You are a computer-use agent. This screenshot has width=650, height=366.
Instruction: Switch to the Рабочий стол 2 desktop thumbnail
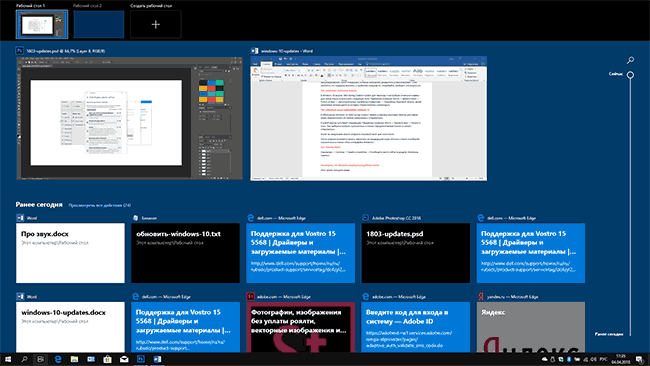(x=99, y=24)
